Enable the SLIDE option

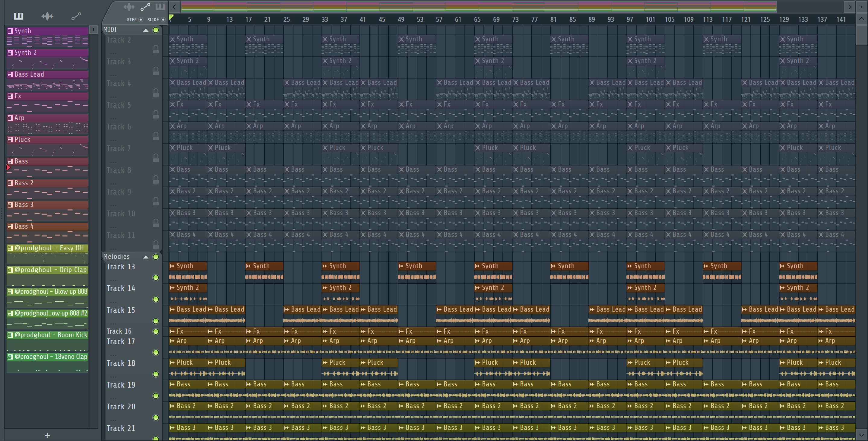[163, 20]
